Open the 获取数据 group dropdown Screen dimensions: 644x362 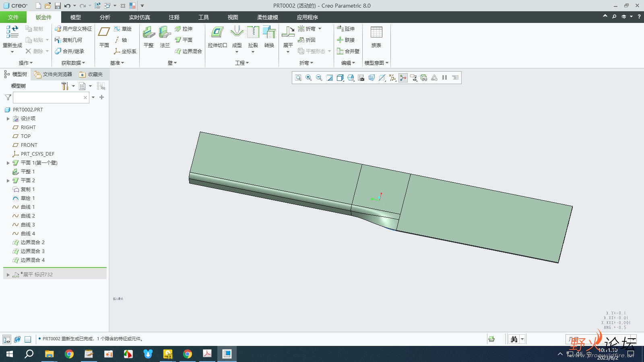coord(73,63)
